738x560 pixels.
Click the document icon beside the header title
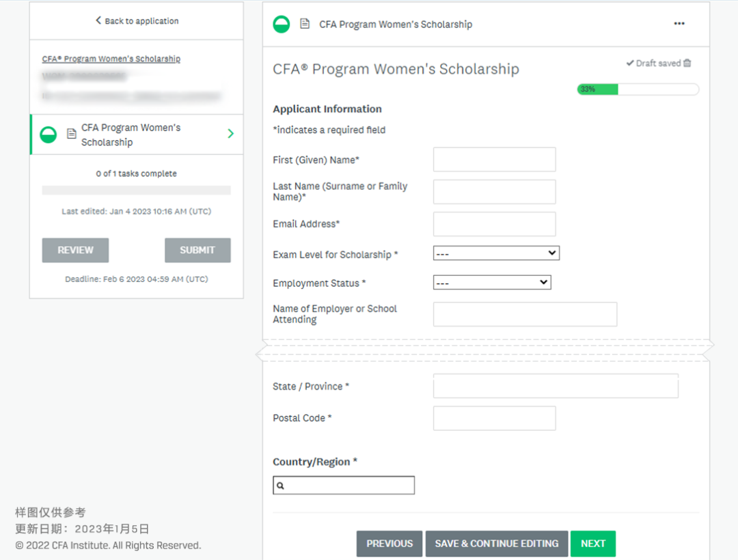[x=305, y=23]
